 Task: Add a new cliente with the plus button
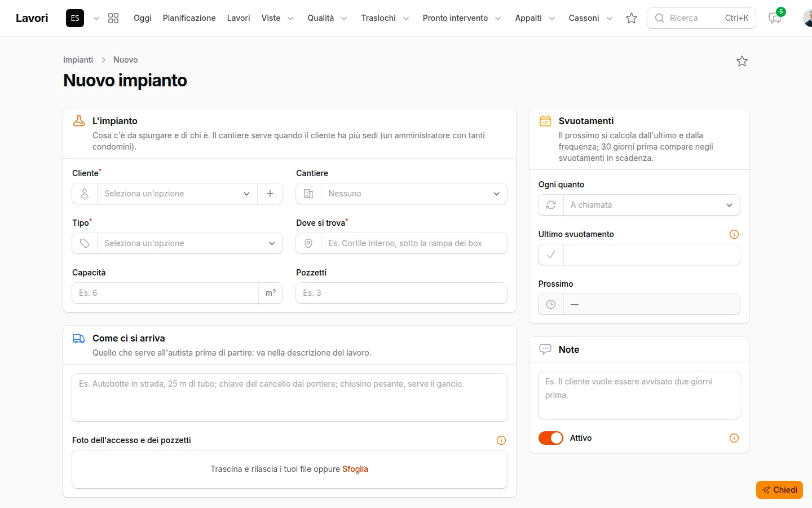coord(270,194)
